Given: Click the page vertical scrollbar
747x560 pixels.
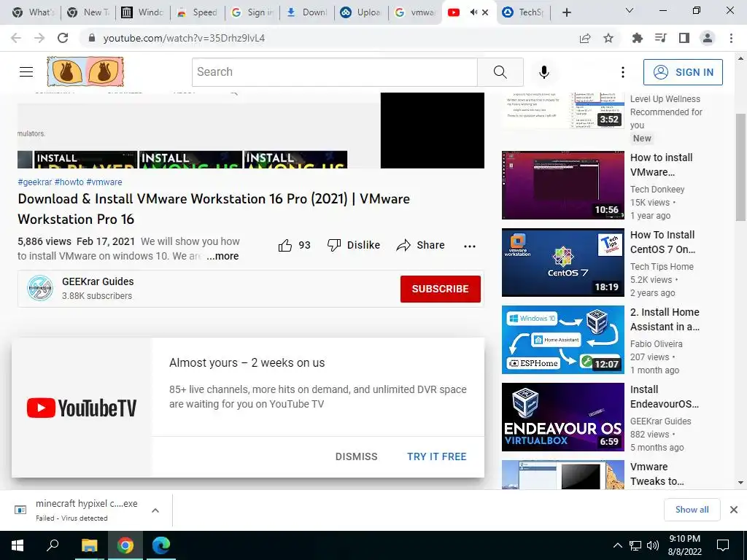Looking at the screenshot, I should pyautogui.click(x=740, y=167).
